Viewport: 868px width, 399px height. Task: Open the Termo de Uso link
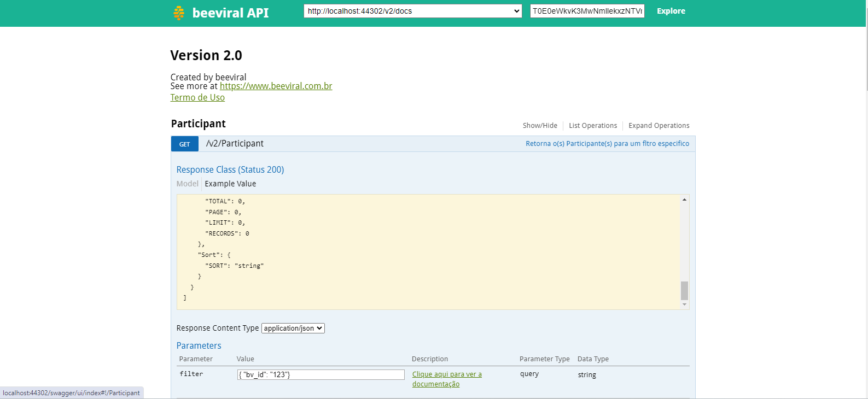tap(197, 97)
